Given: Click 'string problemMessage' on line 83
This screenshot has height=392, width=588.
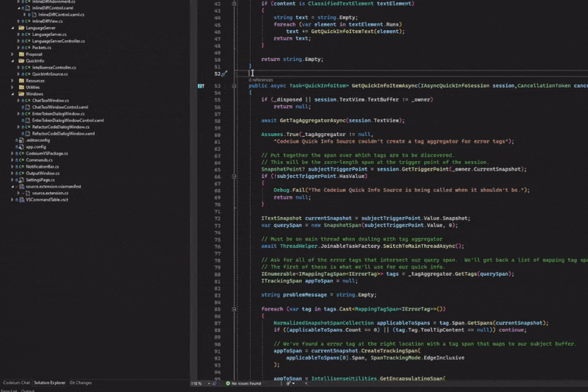Looking at the screenshot, I should click(x=294, y=295).
